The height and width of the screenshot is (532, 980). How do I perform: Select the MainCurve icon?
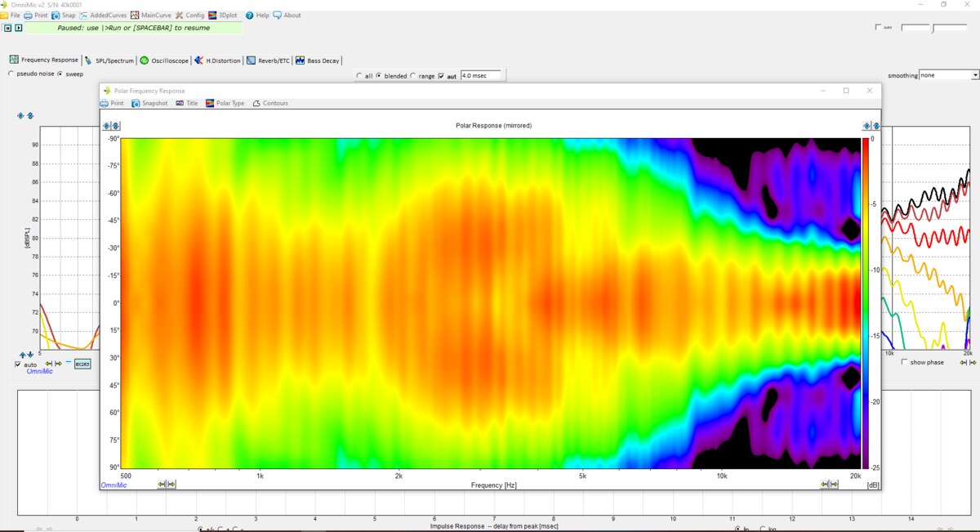click(x=152, y=15)
